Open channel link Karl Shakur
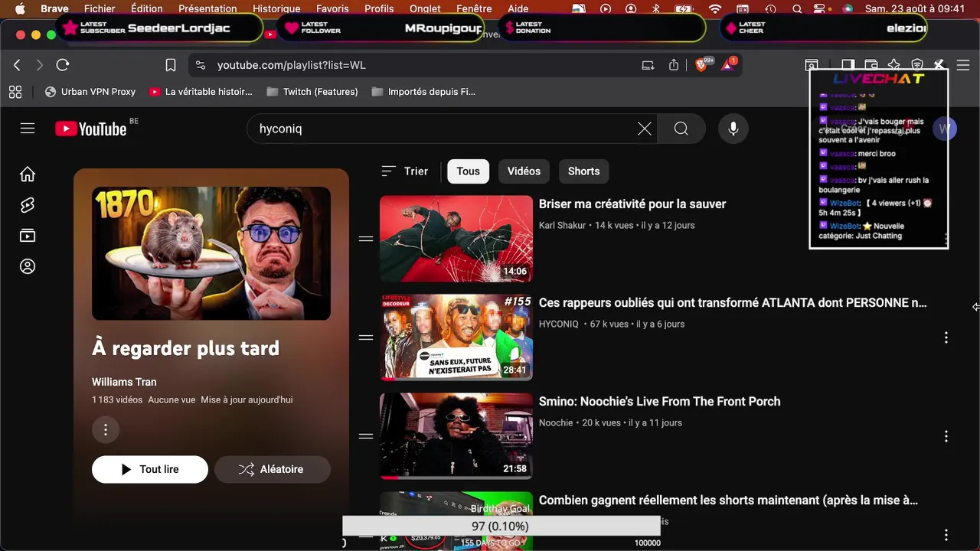This screenshot has height=551, width=980. [562, 226]
